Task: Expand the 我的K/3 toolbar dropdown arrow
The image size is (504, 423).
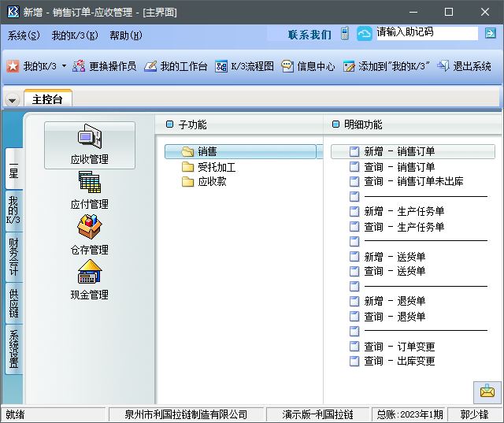Action: (64, 67)
